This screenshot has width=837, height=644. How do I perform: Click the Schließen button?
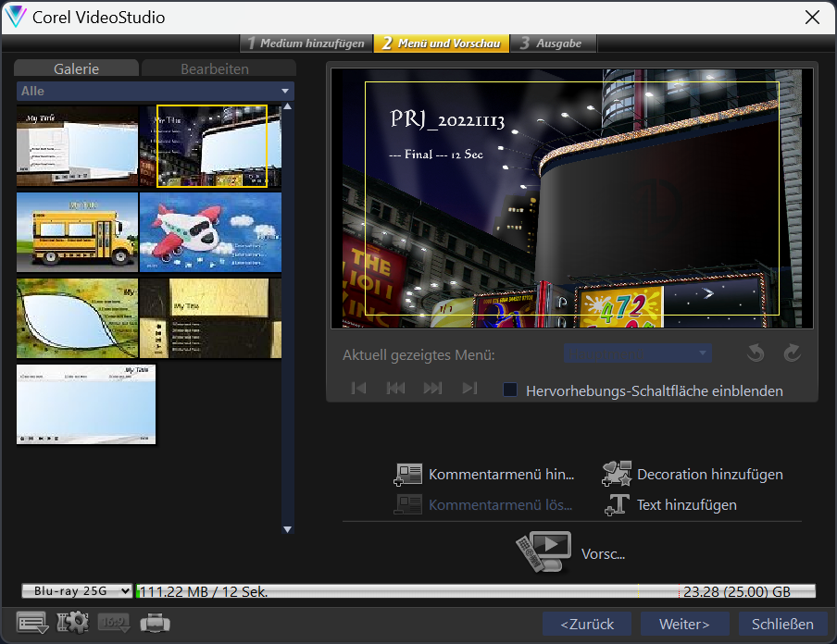tap(782, 624)
